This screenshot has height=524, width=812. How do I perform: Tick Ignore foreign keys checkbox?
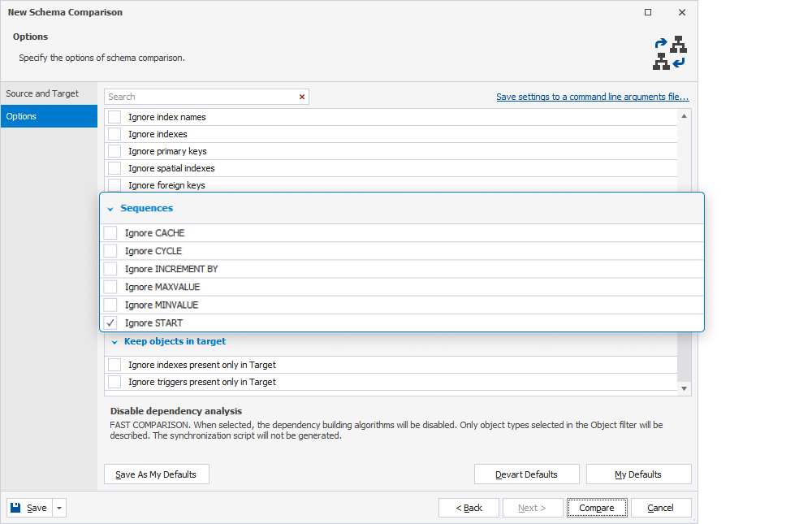(x=114, y=185)
